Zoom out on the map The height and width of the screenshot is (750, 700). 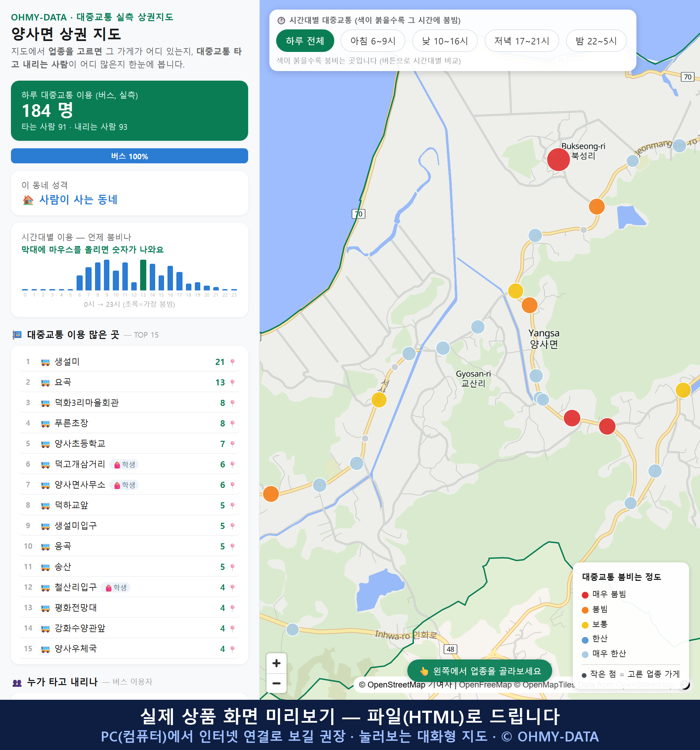point(277,683)
